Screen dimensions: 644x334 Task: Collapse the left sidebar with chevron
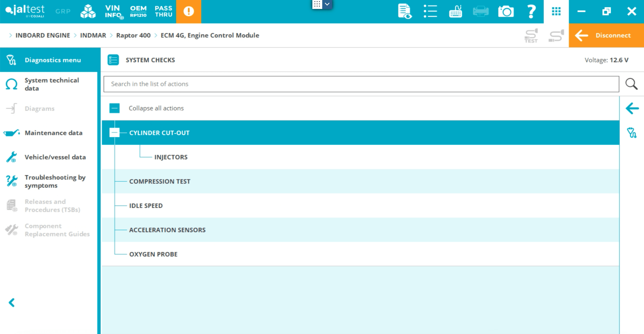[x=11, y=302]
